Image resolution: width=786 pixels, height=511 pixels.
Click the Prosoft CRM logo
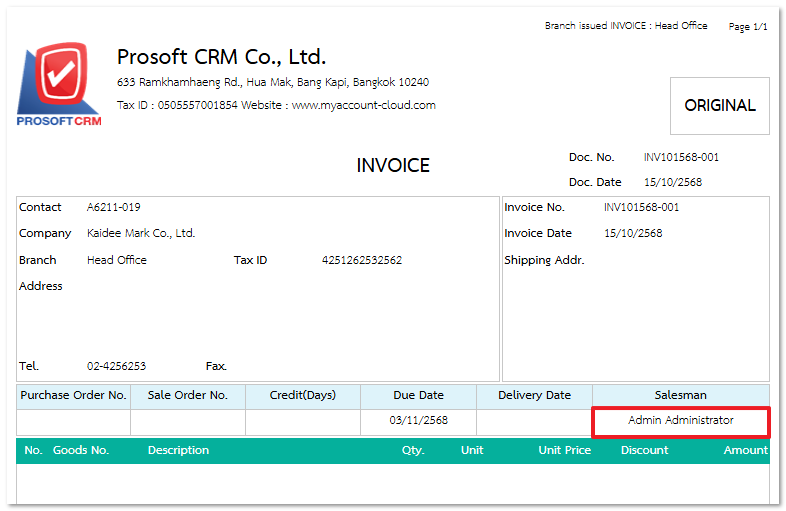tap(59, 86)
